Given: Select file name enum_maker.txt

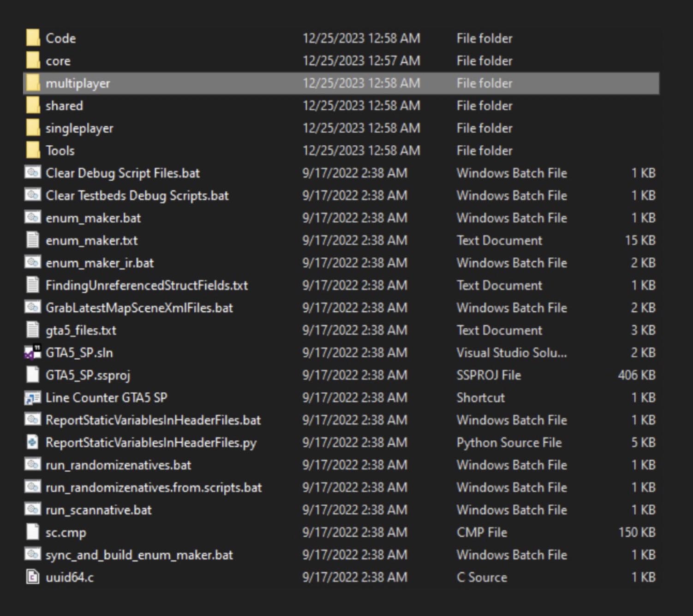Looking at the screenshot, I should pyautogui.click(x=92, y=241).
